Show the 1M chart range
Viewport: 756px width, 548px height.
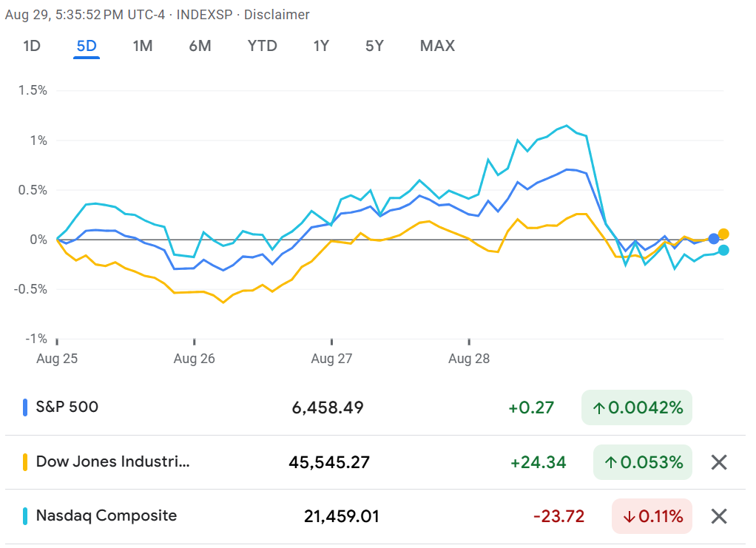(x=143, y=46)
